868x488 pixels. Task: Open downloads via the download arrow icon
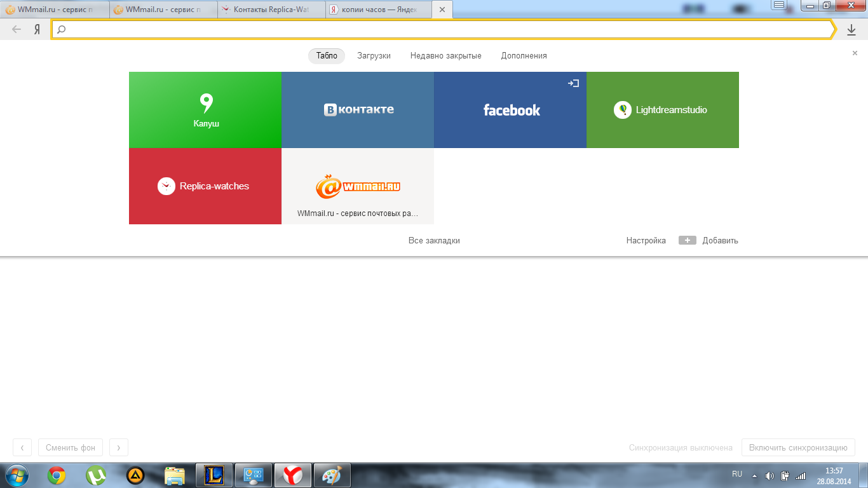point(851,30)
